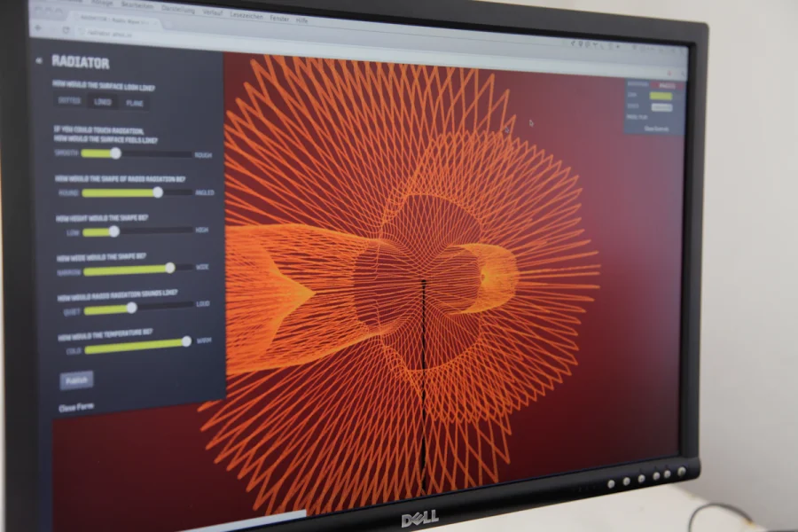The image size is (798, 532).
Task: Click the Close Form link
Action: click(77, 408)
